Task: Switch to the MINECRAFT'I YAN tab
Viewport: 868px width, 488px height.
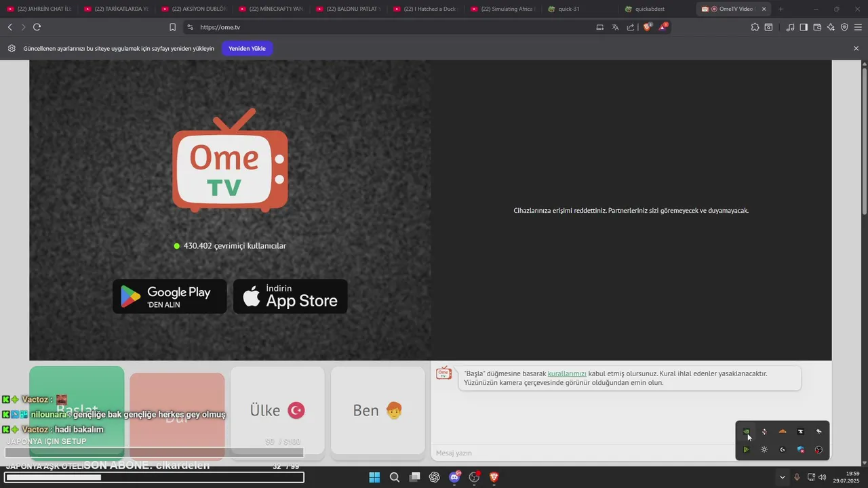Action: 271,9
